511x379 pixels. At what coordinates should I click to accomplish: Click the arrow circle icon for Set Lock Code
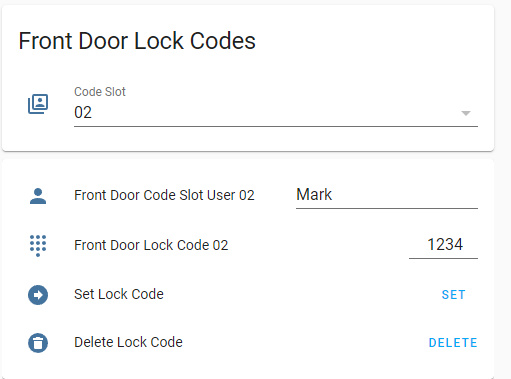click(38, 295)
